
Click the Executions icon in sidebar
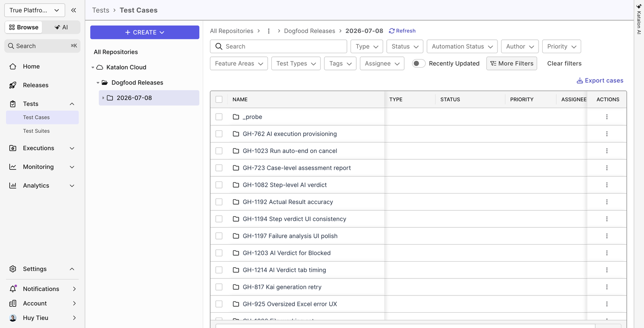click(13, 148)
